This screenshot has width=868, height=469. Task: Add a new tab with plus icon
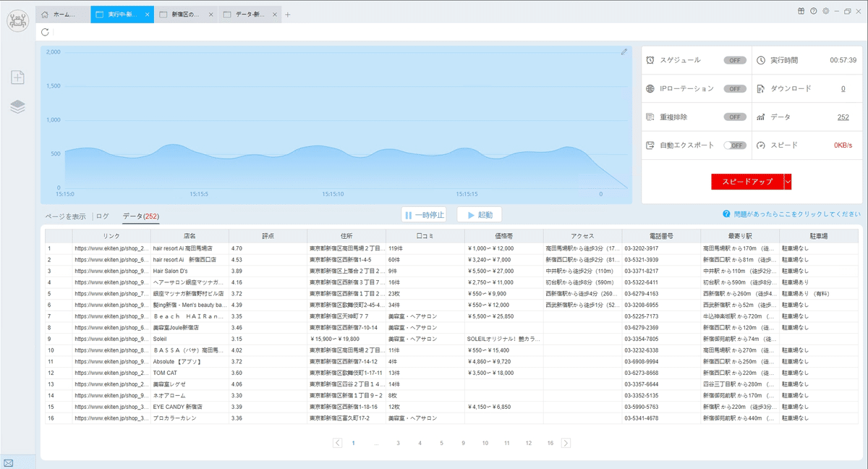tap(287, 14)
